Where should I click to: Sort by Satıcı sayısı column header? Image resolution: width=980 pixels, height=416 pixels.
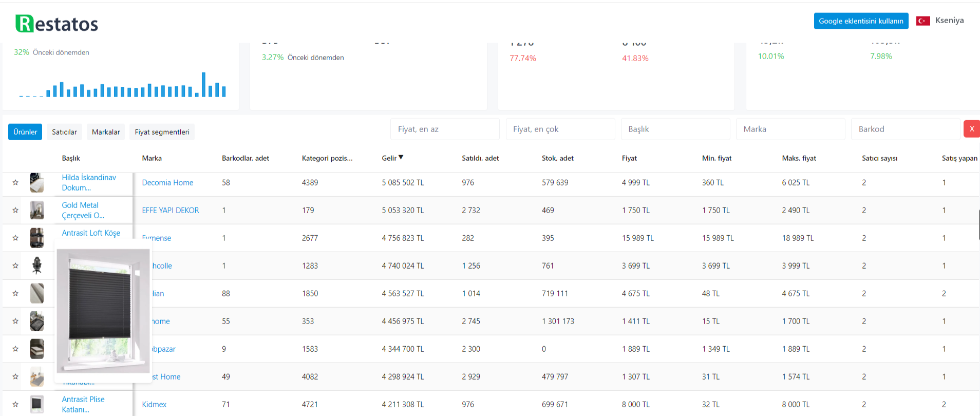[x=879, y=158]
